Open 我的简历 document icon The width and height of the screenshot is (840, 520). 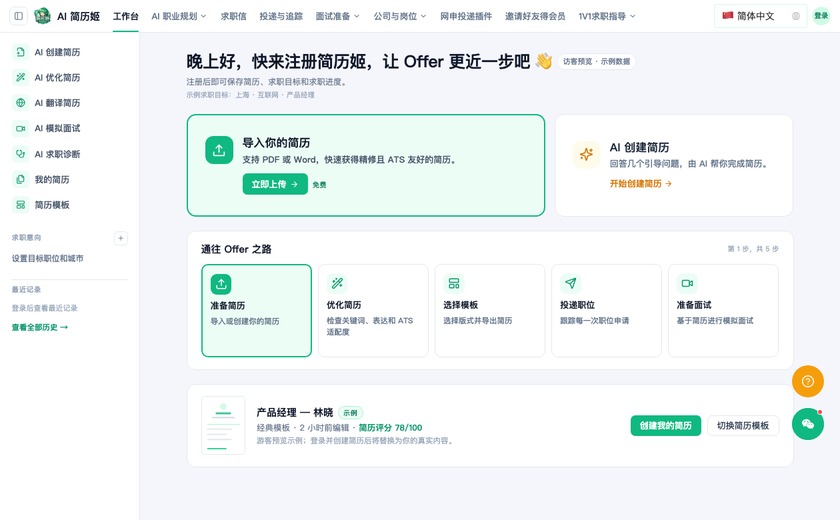(x=20, y=179)
